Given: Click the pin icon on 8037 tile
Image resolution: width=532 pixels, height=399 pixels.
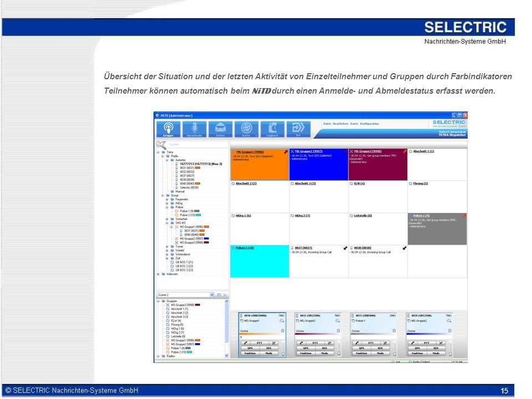Looking at the screenshot, I should pyautogui.click(x=345, y=248).
